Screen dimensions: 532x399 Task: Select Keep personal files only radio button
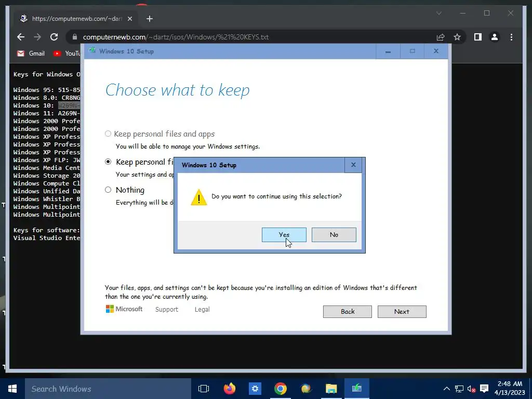108,162
